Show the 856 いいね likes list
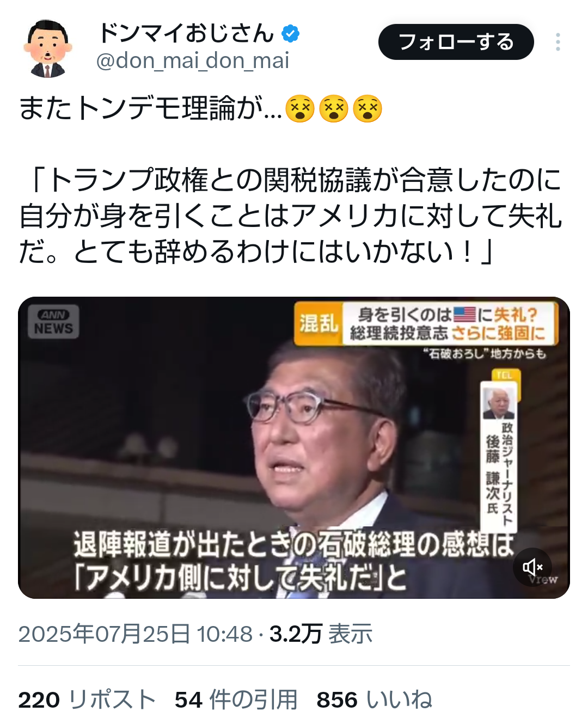588x724 pixels. pos(375,700)
